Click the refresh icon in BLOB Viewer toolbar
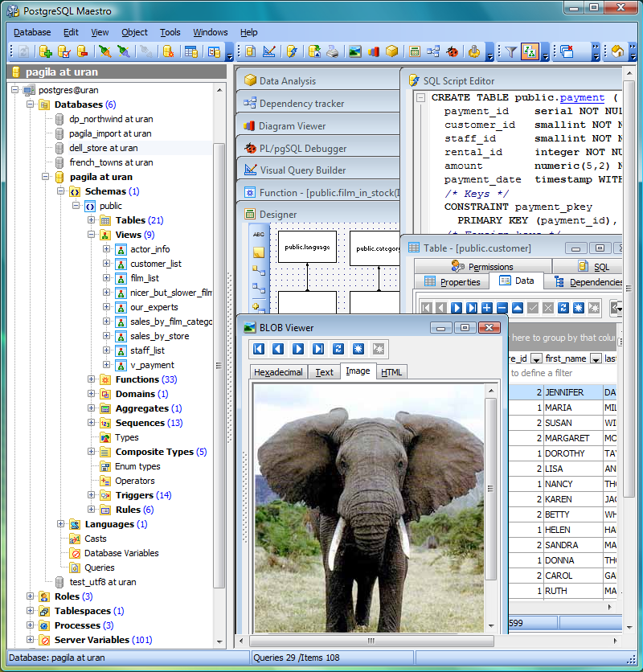Screen dimensions: 643x672 tap(338, 349)
